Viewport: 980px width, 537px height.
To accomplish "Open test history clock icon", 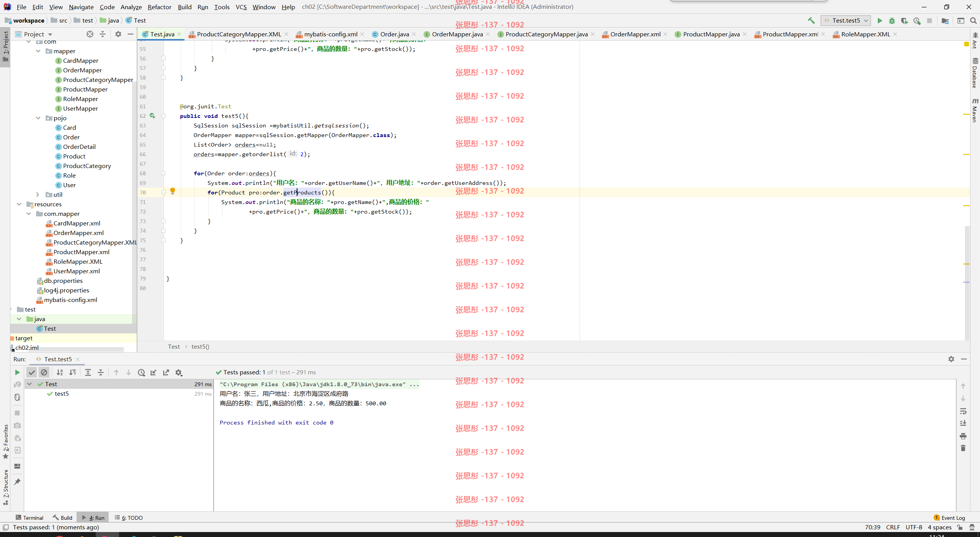I will (141, 372).
